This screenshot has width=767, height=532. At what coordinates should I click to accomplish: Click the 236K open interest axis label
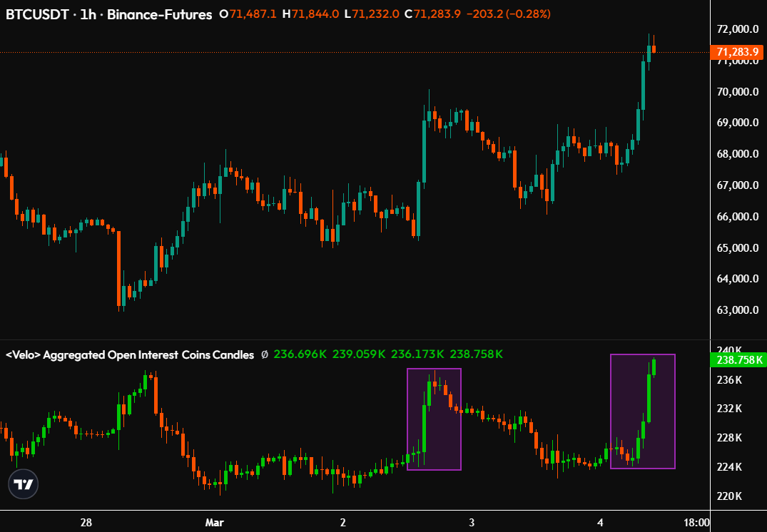[729, 380]
